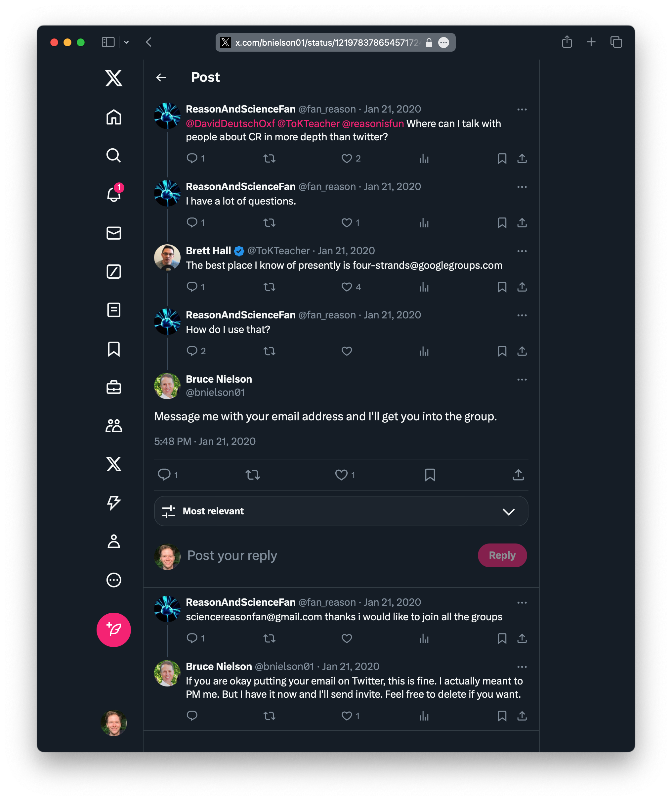Click share/upload icon on first tweet

(x=523, y=158)
